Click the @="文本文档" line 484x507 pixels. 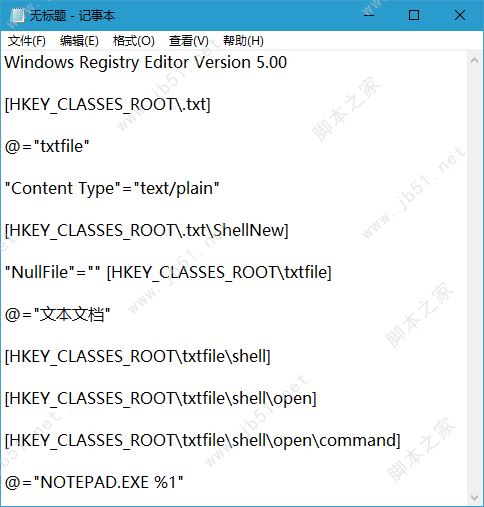coord(57,314)
